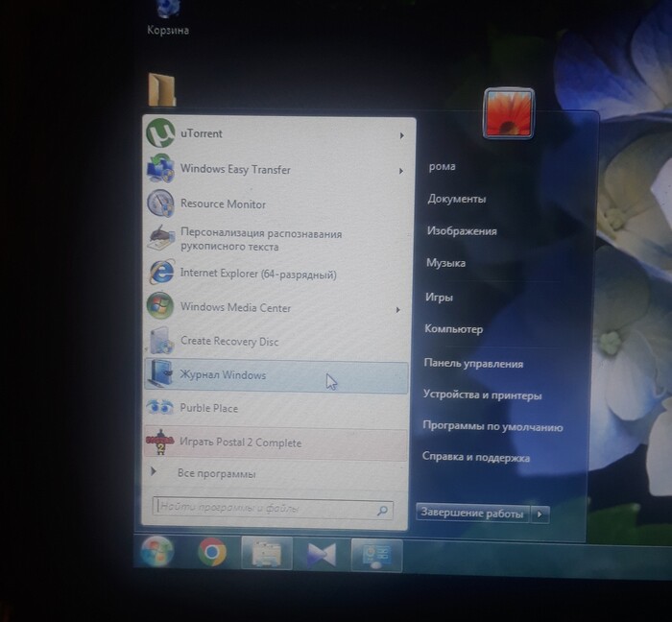
Task: Open the shutdown options arrow
Action: click(540, 514)
